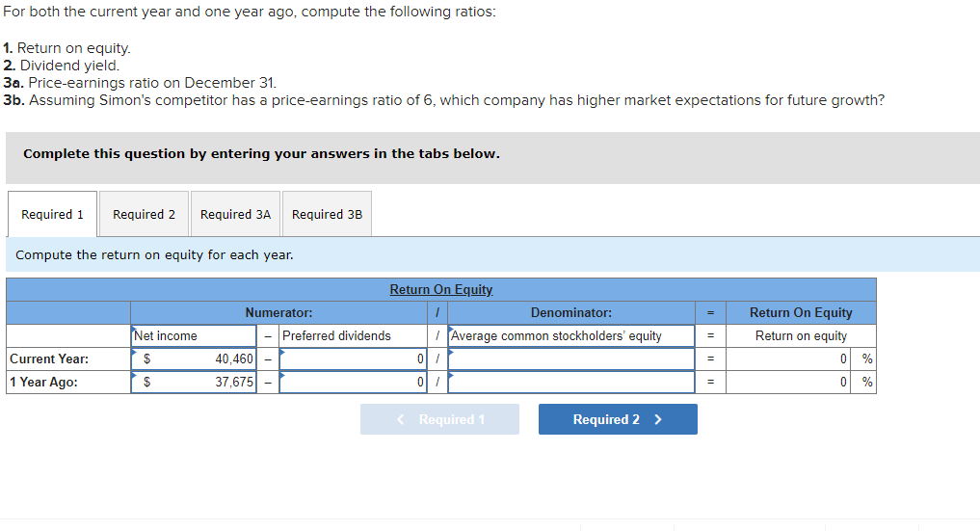Click Current Year average equity denominator input
The height and width of the screenshot is (531, 980).
[x=571, y=358]
